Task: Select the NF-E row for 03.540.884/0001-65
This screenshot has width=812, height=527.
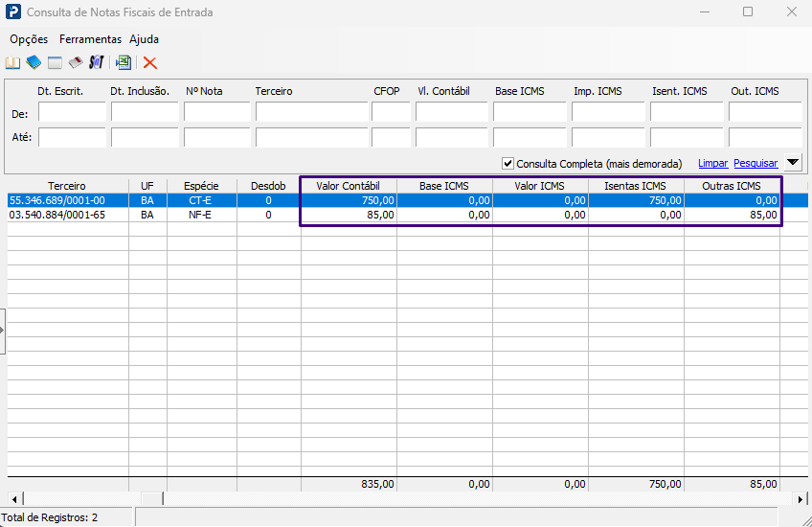Action: pyautogui.click(x=408, y=215)
